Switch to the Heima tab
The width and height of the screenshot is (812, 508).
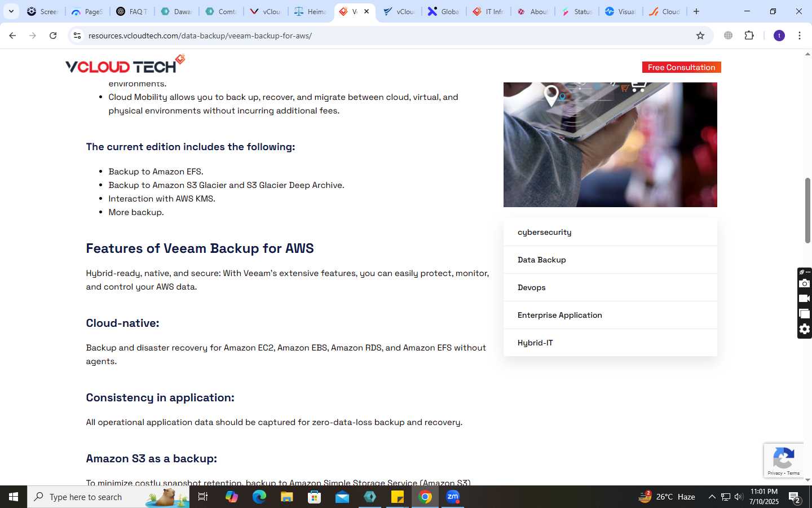click(310, 11)
